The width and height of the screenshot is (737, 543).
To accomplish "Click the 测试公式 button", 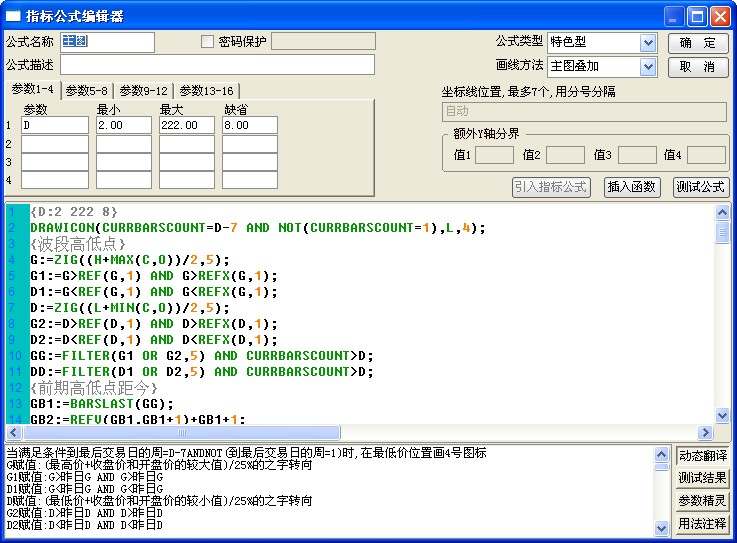I will click(x=700, y=187).
